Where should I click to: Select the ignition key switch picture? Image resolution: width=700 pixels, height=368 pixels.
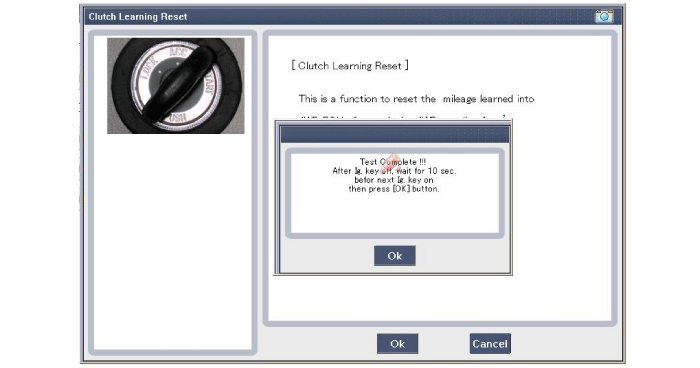[x=175, y=86]
